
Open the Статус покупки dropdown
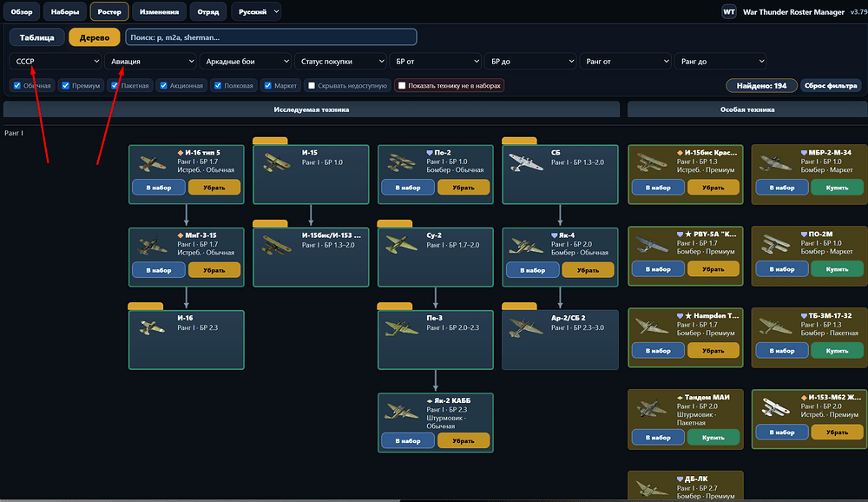pyautogui.click(x=340, y=62)
